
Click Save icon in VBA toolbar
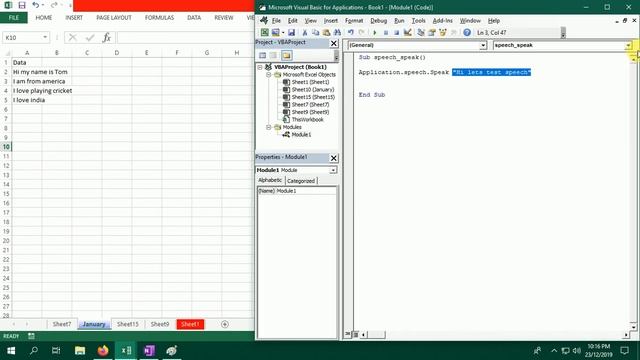click(291, 32)
